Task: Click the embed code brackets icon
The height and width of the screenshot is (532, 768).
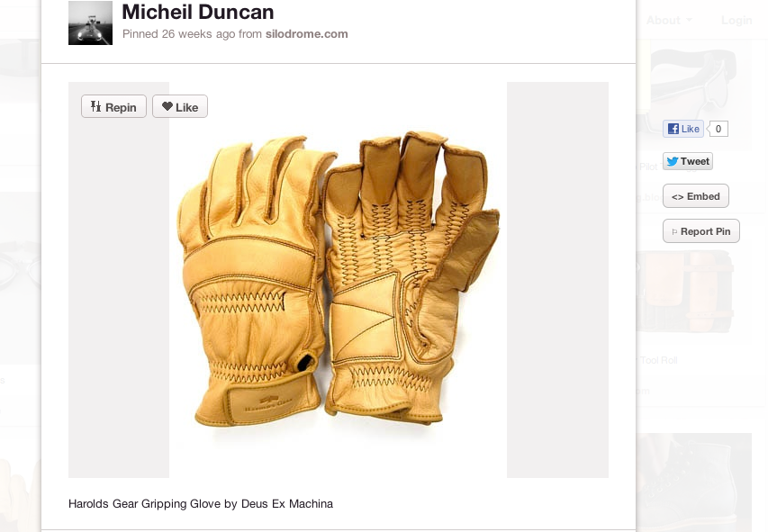Action: (x=677, y=197)
